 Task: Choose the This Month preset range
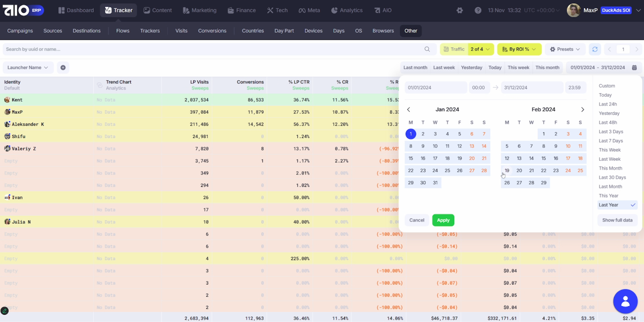pyautogui.click(x=610, y=168)
